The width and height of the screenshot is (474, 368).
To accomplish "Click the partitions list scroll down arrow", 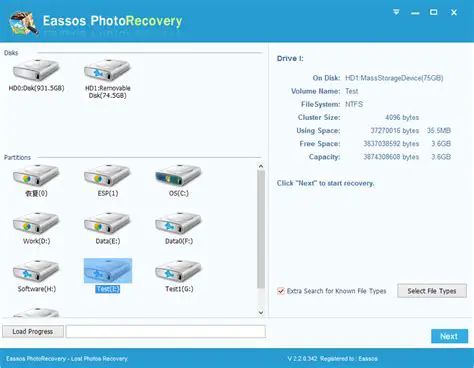I will 261,312.
